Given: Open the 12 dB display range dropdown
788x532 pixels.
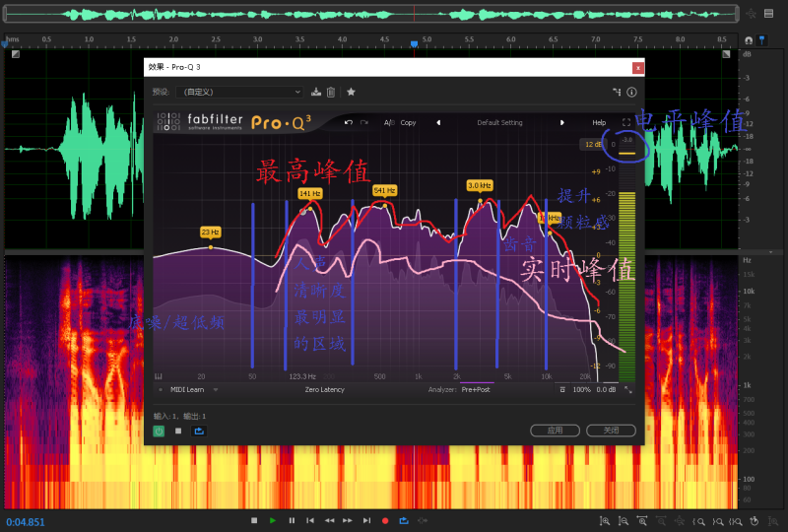Looking at the screenshot, I should coord(593,144).
